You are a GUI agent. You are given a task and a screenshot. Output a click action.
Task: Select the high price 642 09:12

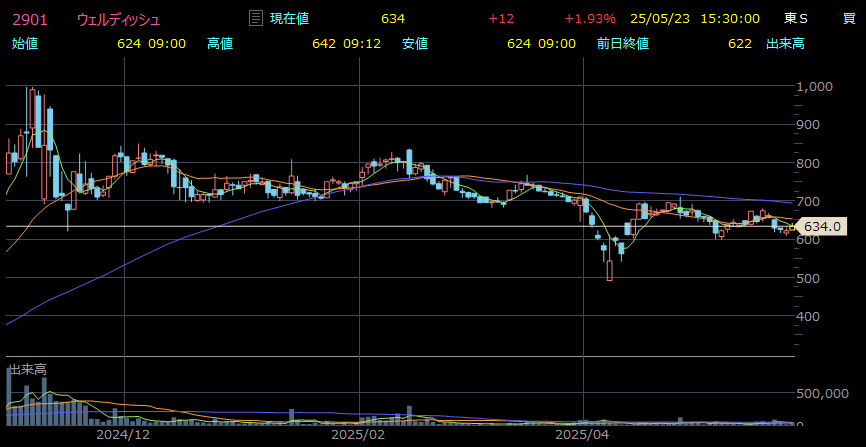[x=346, y=44]
